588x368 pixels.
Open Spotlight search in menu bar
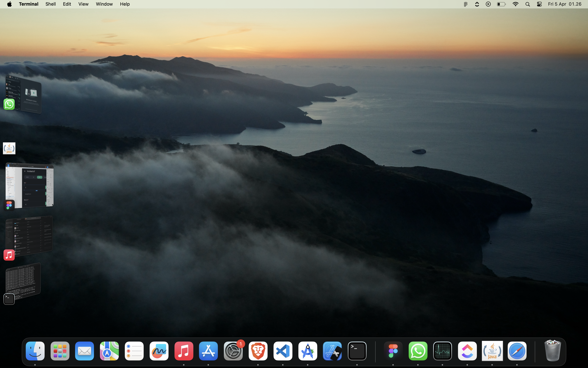[x=527, y=4]
